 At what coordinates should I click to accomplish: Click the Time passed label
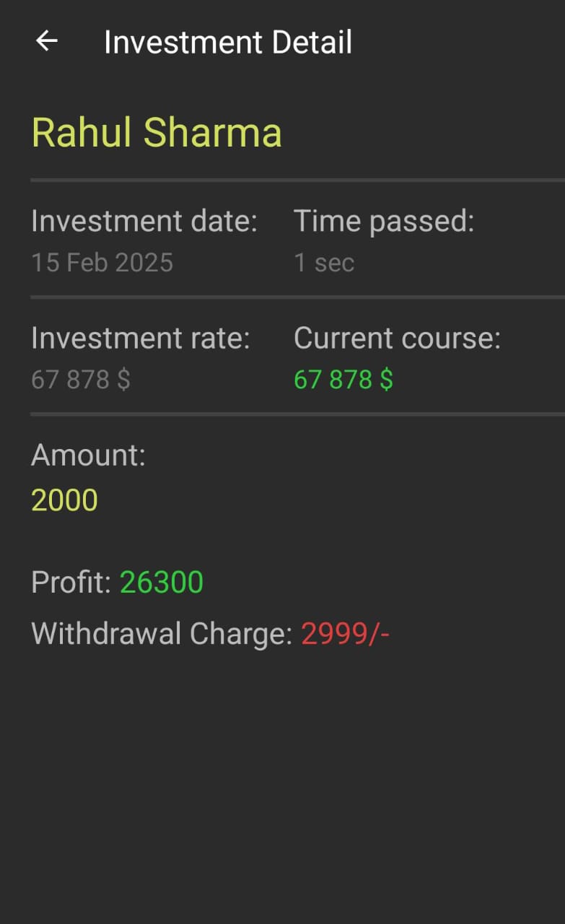click(x=384, y=221)
